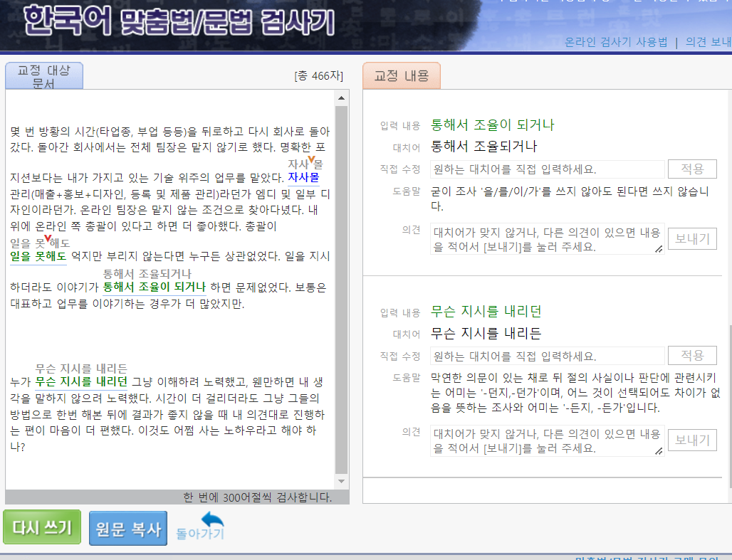The image size is (732, 560).
Task: Click the document panel scrollbar thumb
Action: (341, 290)
